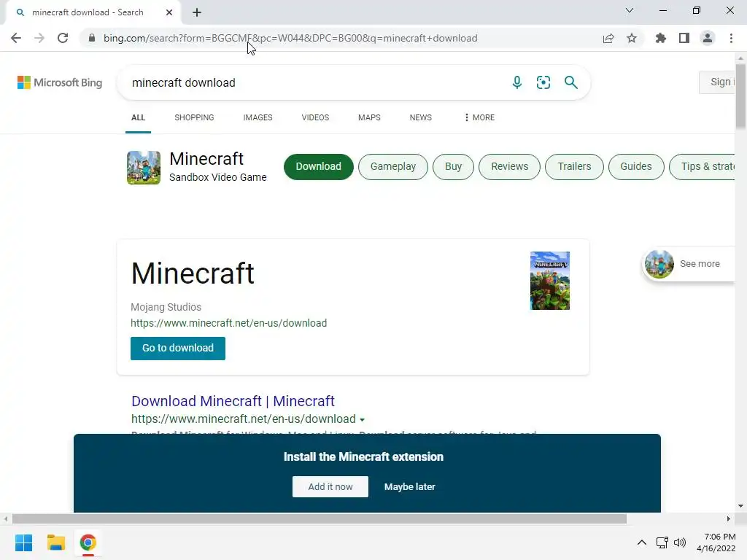Viewport: 747px width, 560px height.
Task: Select the Guides pill
Action: (x=636, y=167)
